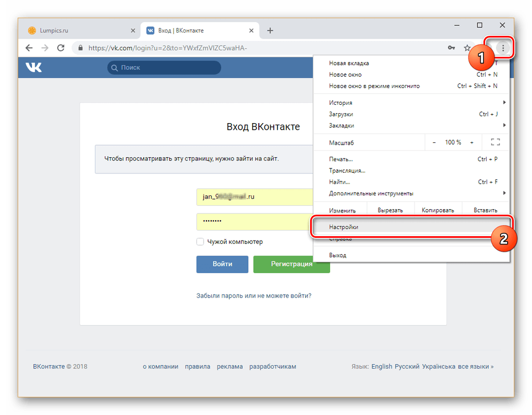
Task: Open a new tab with plus button
Action: click(x=270, y=30)
